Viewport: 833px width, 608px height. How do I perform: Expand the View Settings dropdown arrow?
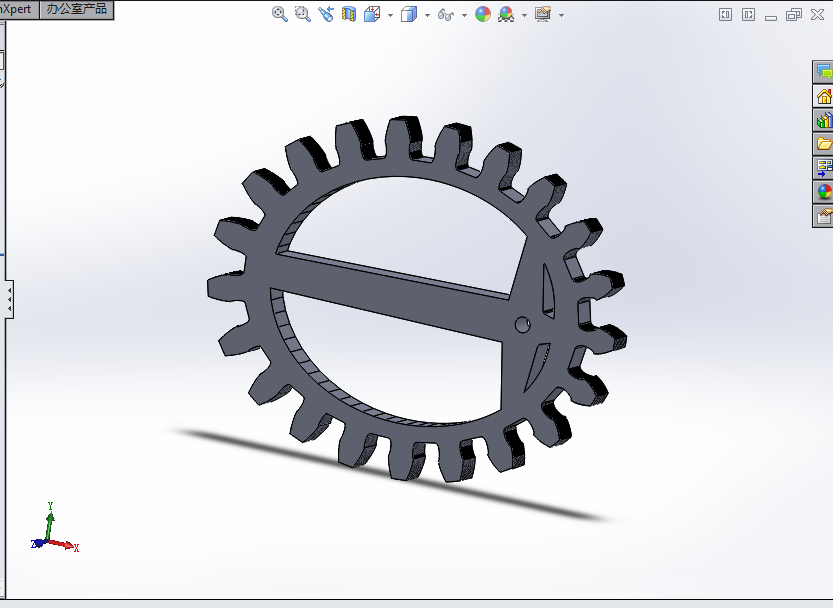(562, 15)
